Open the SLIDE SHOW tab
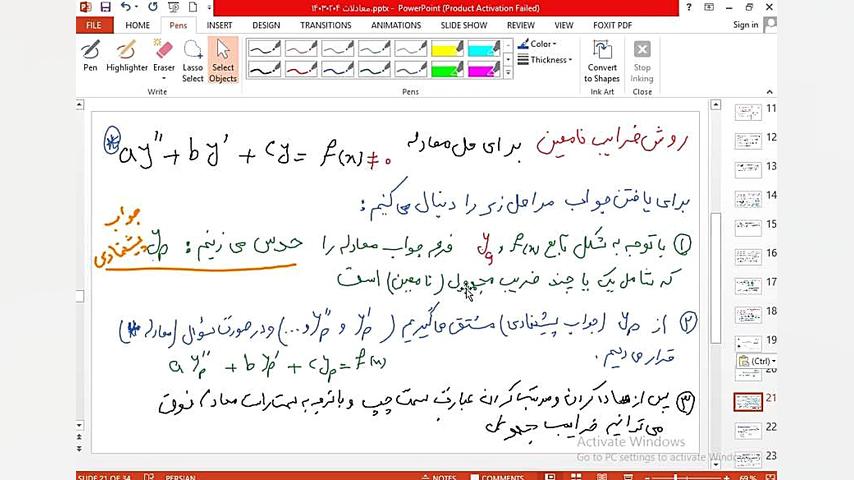 click(x=464, y=25)
